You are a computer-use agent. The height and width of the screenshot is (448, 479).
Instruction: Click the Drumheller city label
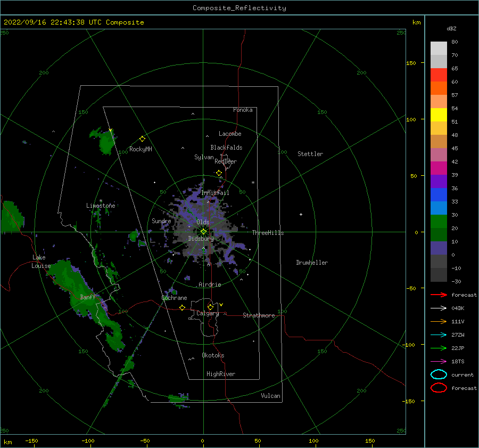coord(312,263)
